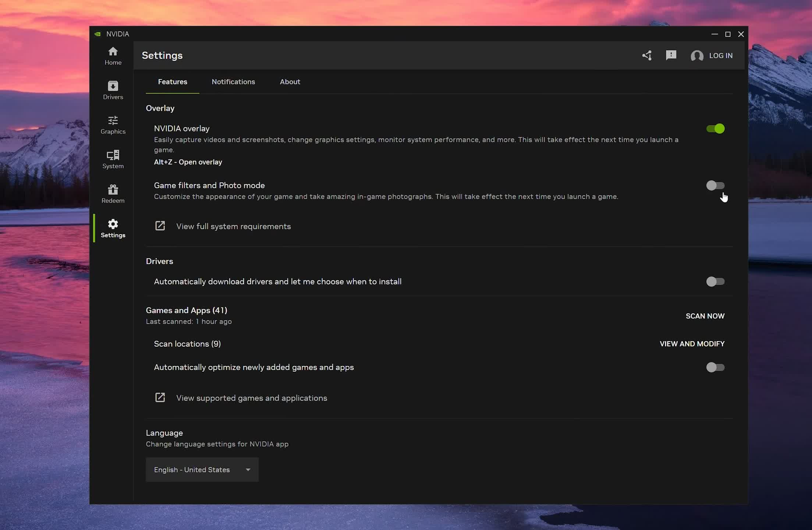812x530 pixels.
Task: Click the user avatar icon
Action: (x=697, y=56)
